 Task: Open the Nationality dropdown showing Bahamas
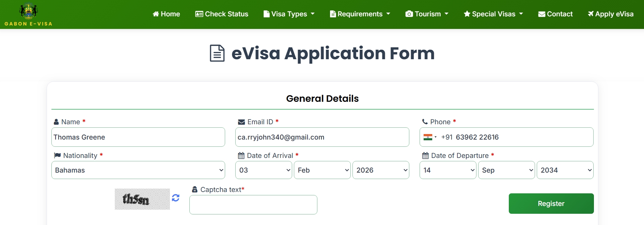[x=138, y=170]
